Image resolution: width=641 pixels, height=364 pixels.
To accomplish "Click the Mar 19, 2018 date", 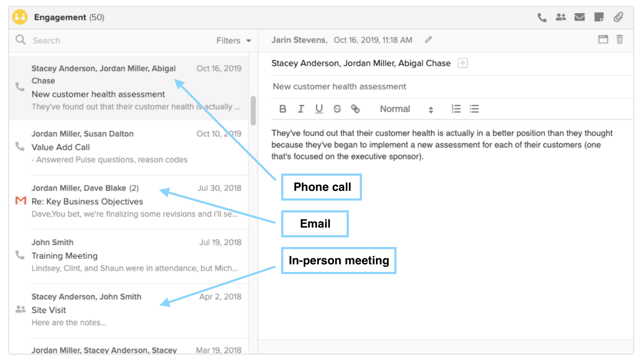I will 219,350.
